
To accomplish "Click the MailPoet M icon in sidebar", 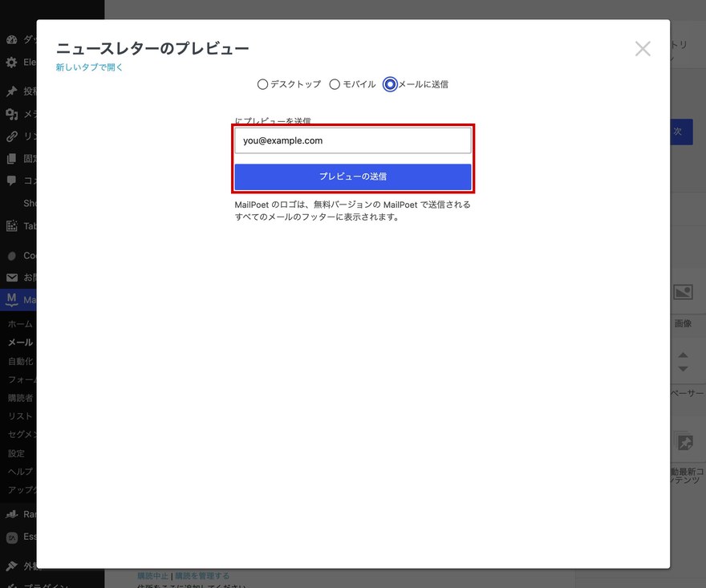I will pos(12,299).
